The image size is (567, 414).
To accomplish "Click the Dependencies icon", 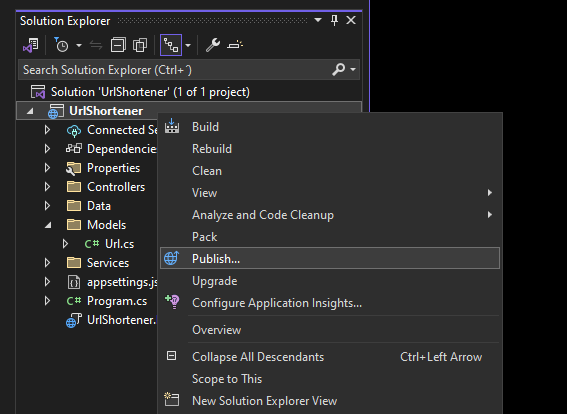I will (x=74, y=149).
